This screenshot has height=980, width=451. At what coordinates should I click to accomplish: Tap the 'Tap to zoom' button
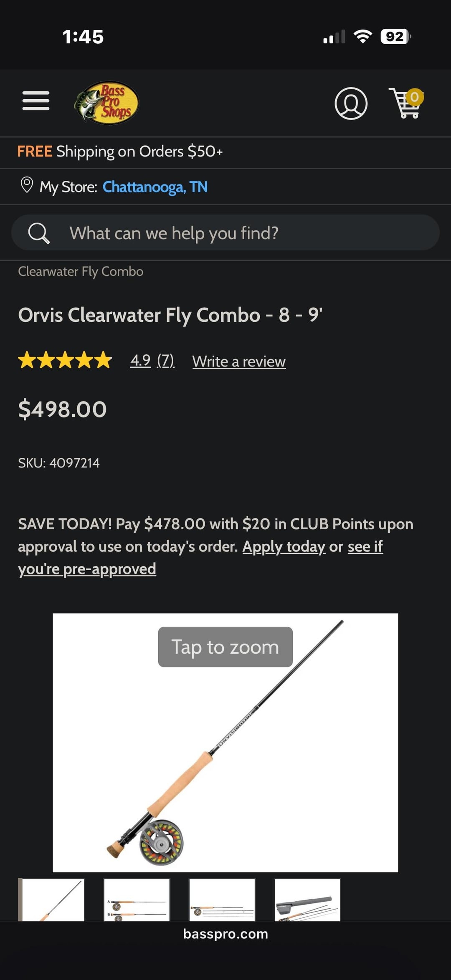pos(225,647)
